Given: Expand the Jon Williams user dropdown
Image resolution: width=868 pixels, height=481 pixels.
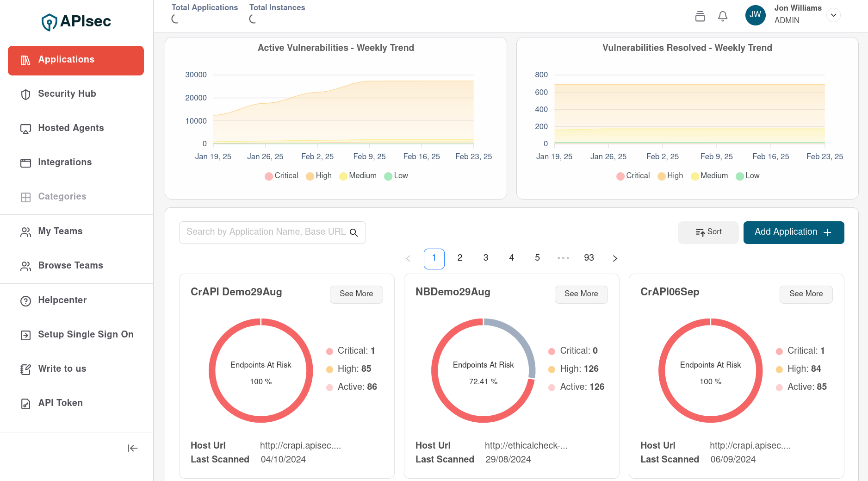Looking at the screenshot, I should tap(833, 15).
